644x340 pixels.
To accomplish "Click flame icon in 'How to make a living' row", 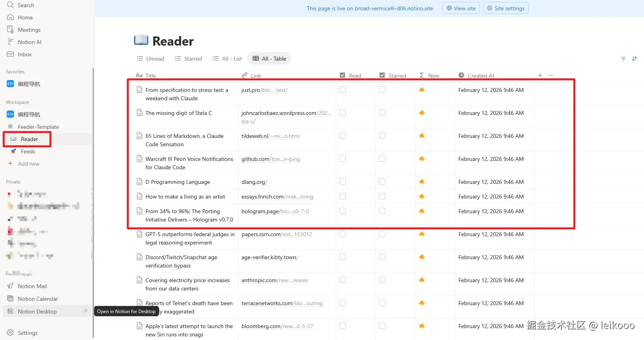I will coord(422,196).
